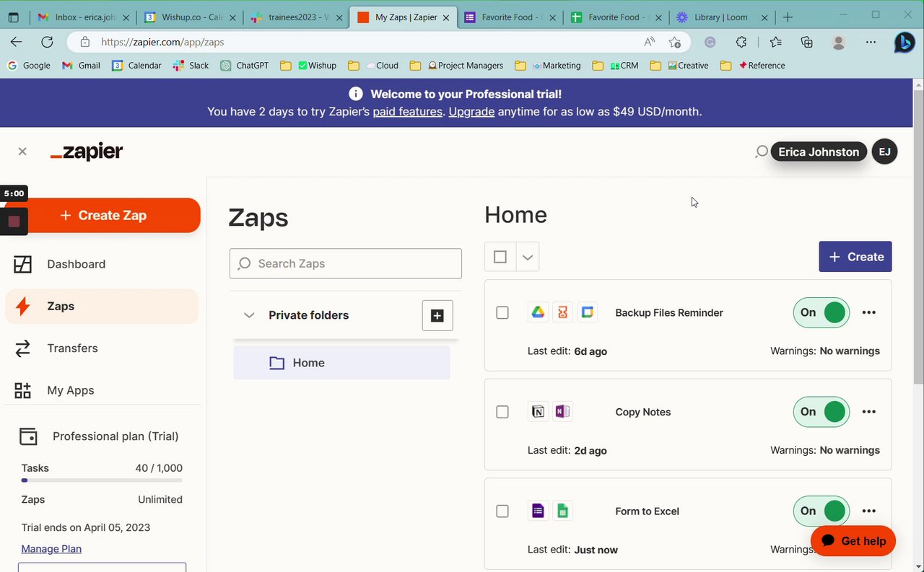Add a new private folder with plus icon
This screenshot has height=572, width=924.
point(437,315)
